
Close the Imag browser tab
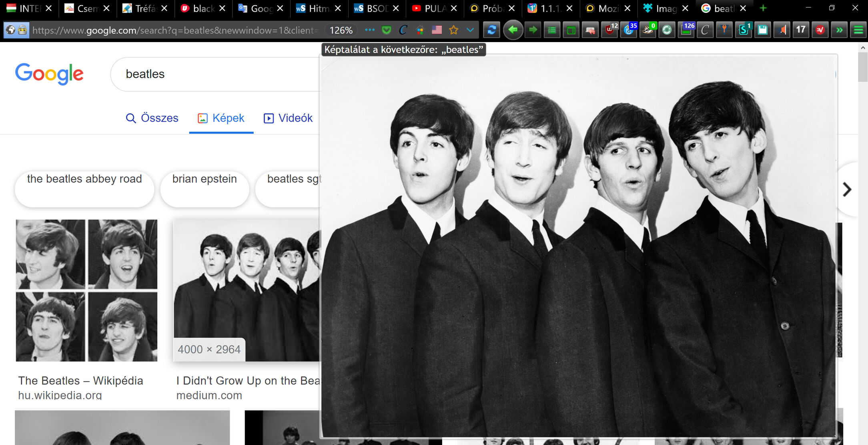pyautogui.click(x=685, y=8)
